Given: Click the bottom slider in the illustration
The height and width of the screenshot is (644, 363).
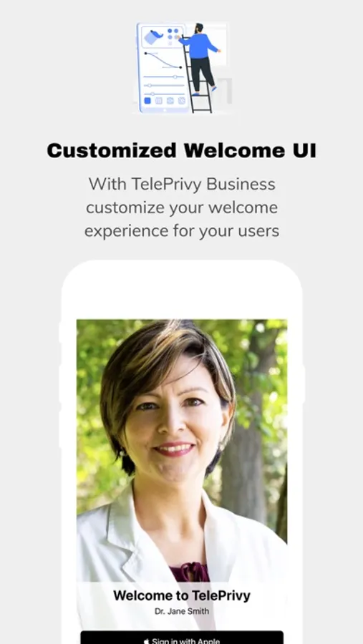Looking at the screenshot, I should 164,94.
